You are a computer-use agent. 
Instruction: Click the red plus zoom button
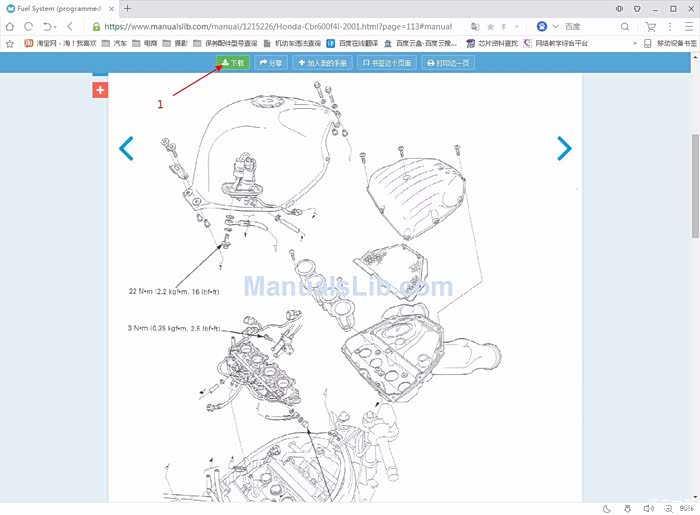(100, 90)
